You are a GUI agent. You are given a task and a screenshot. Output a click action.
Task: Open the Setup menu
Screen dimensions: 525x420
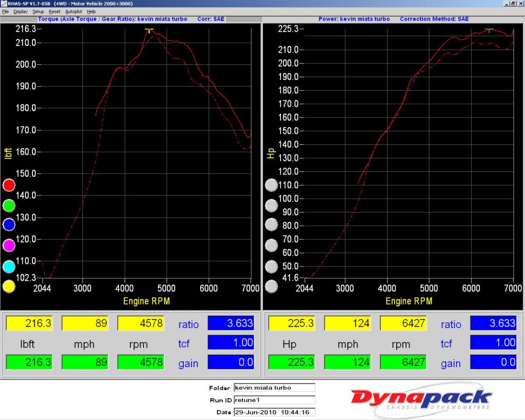click(x=38, y=12)
